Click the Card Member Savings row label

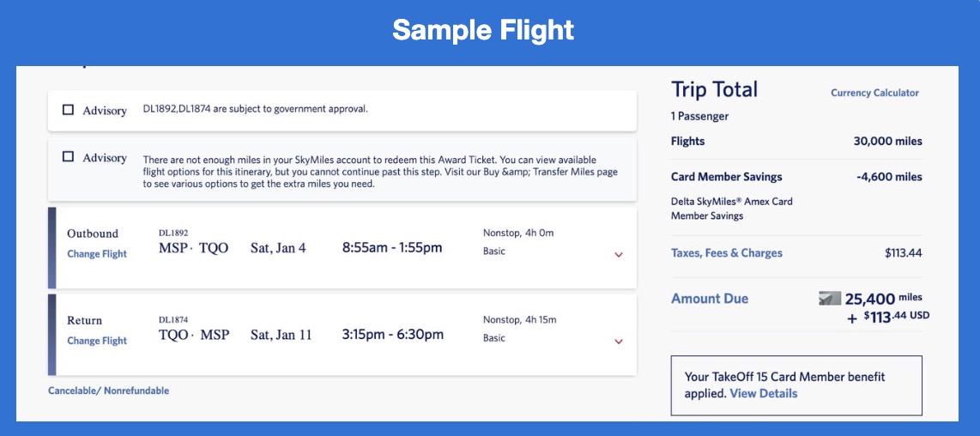click(x=727, y=177)
